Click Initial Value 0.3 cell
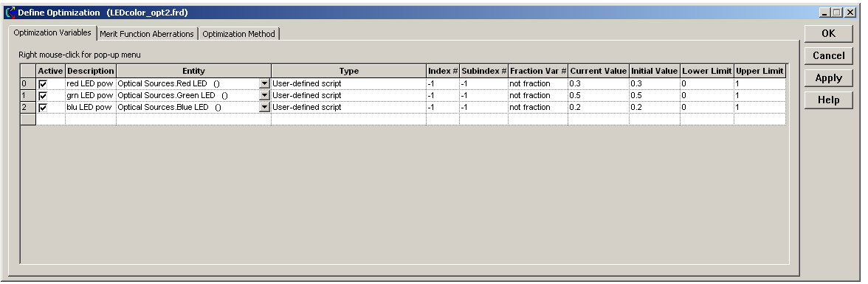868x284 pixels. point(654,83)
